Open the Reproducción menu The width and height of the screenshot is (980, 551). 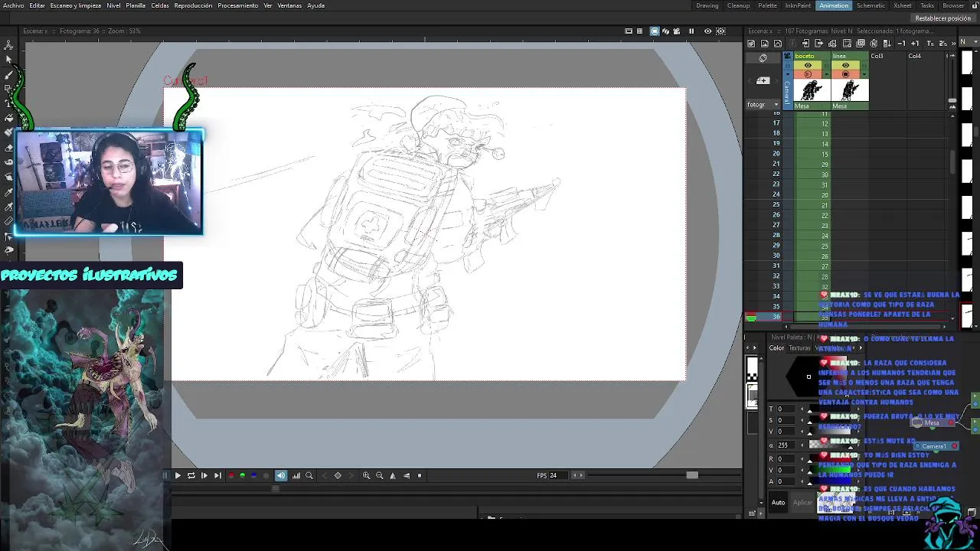[x=193, y=5]
